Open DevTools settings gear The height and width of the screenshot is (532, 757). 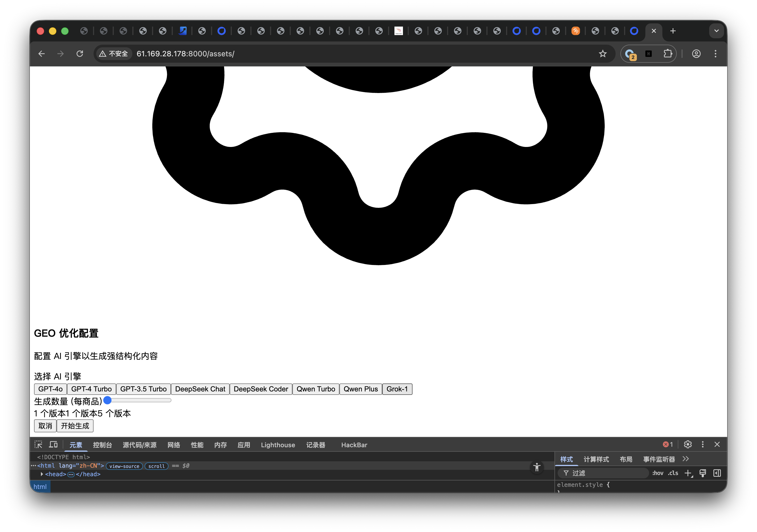[x=687, y=445]
